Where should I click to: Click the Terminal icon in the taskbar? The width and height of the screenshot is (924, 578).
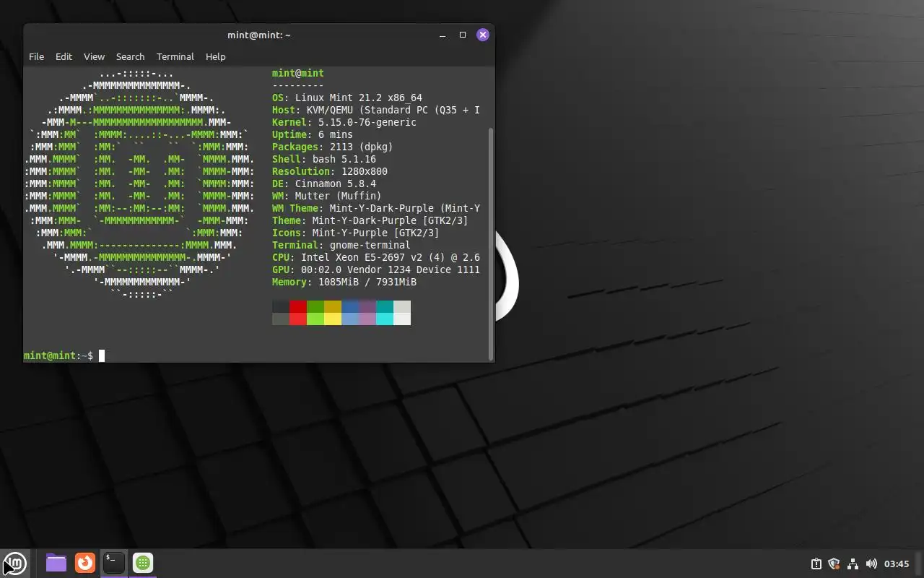coord(114,563)
